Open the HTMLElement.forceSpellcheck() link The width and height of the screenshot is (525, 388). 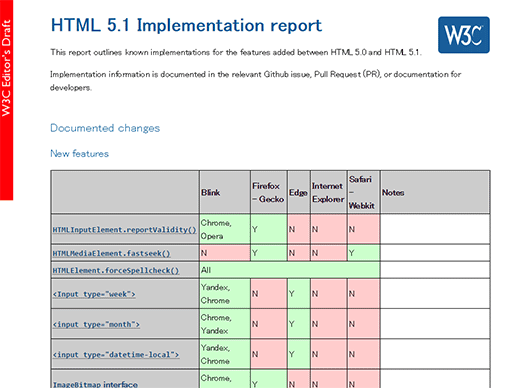pyautogui.click(x=116, y=270)
